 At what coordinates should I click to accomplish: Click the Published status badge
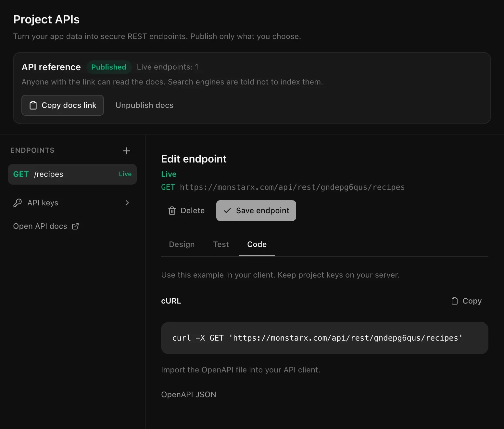pyautogui.click(x=109, y=67)
